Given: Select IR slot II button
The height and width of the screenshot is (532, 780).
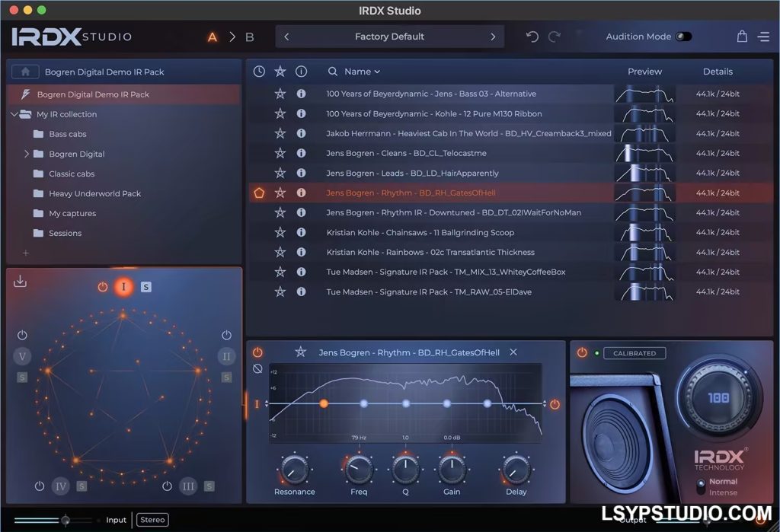Looking at the screenshot, I should (226, 356).
